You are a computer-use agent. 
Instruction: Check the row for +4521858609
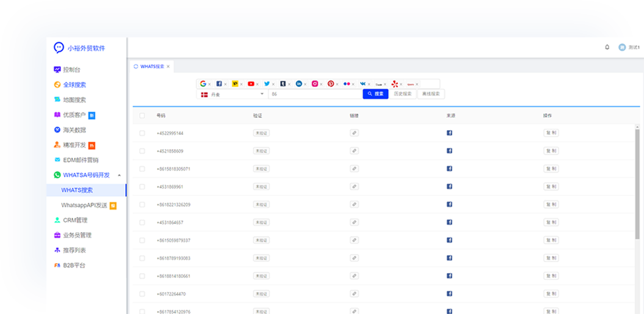(142, 151)
